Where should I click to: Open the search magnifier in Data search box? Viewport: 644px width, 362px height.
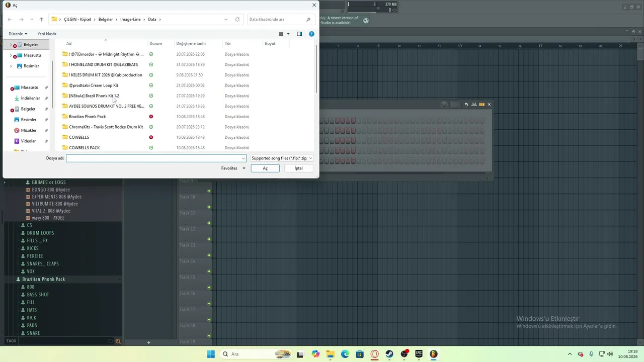pos(308,20)
